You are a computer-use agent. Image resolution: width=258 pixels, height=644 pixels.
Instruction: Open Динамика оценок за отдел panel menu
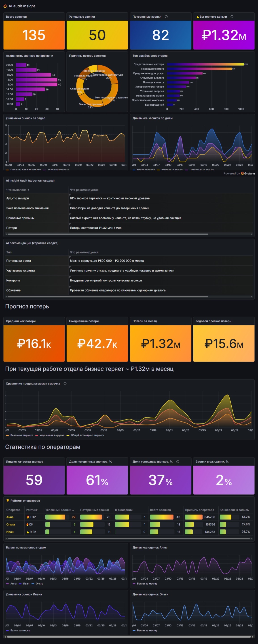coord(25,118)
